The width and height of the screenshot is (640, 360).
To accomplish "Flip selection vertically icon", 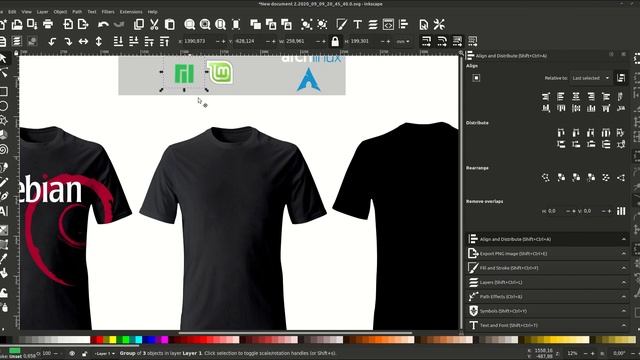I will coord(99,41).
